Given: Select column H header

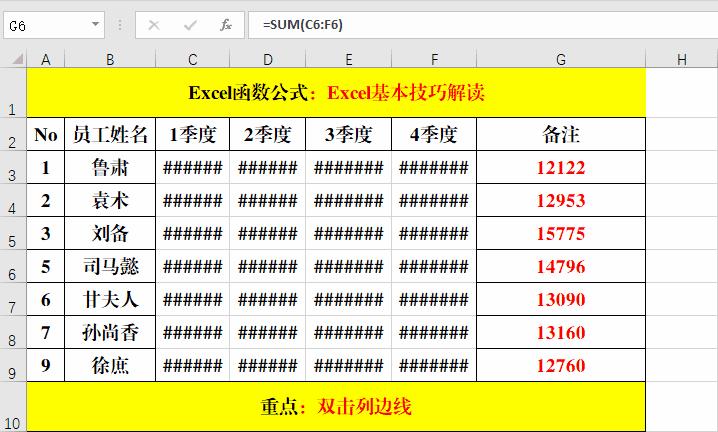Looking at the screenshot, I should (x=682, y=60).
